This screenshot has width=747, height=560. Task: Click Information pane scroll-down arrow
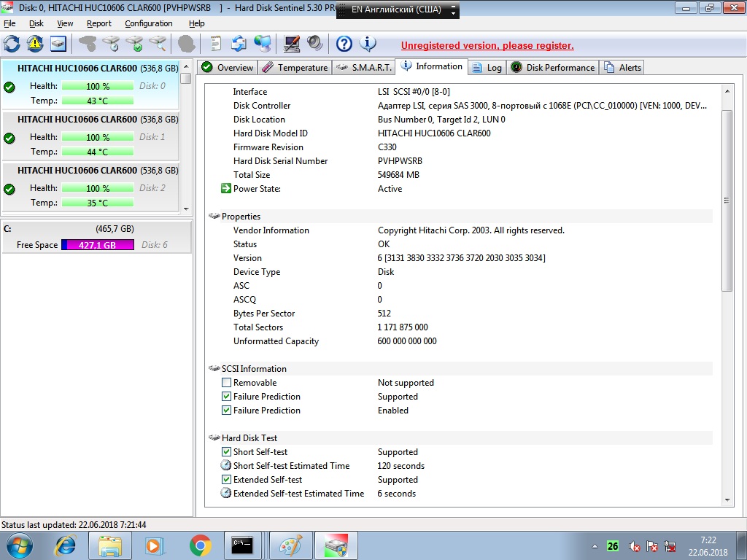tap(727, 500)
